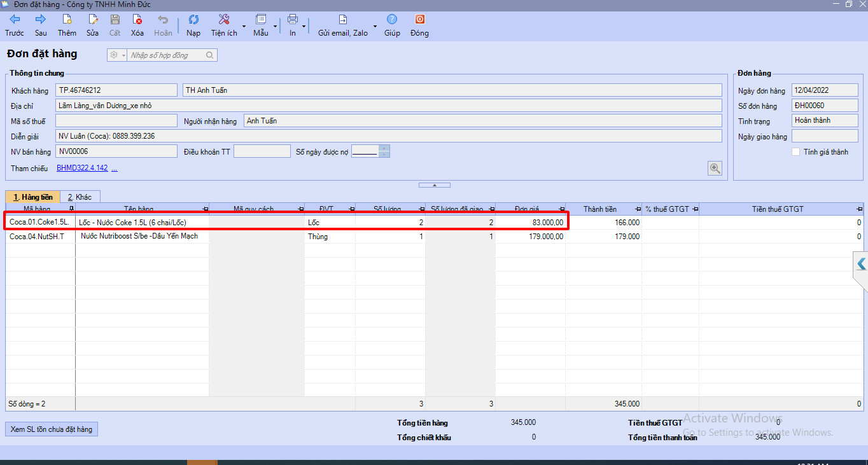Screen dimensions: 868x465
Task: Pin the Tiền thuế GTGT column header
Action: (x=858, y=209)
